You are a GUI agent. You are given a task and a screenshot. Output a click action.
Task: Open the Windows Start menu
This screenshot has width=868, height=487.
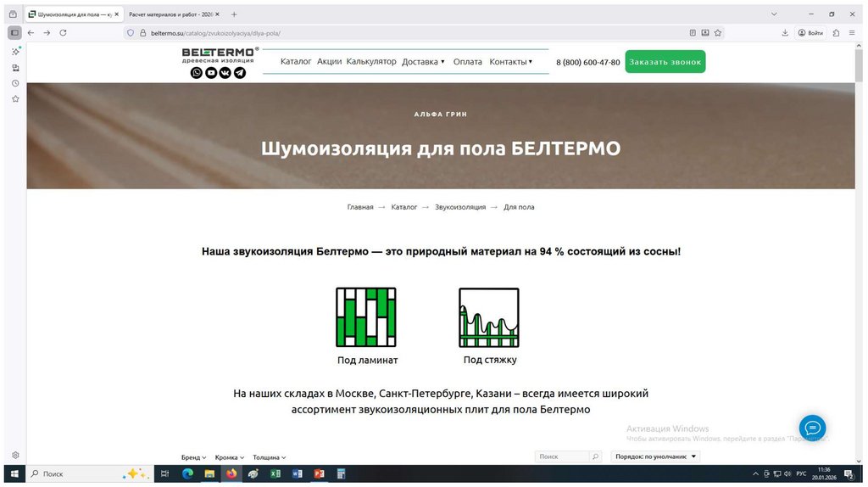pyautogui.click(x=15, y=473)
